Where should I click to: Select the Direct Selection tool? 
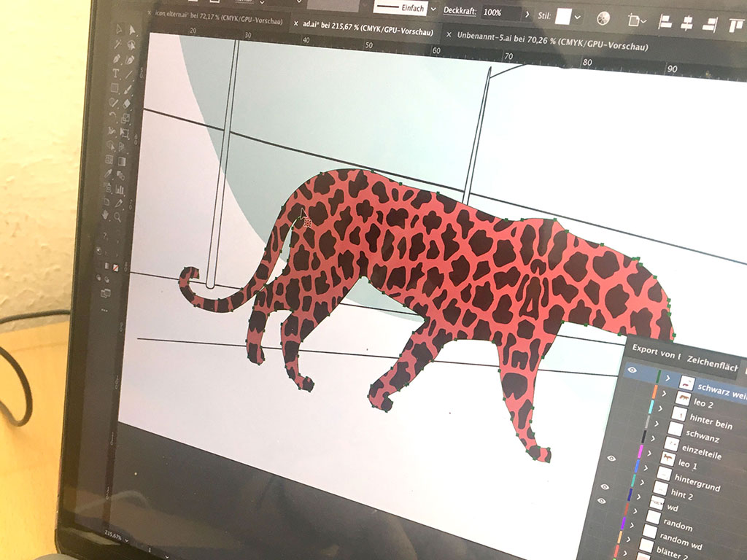pyautogui.click(x=132, y=31)
